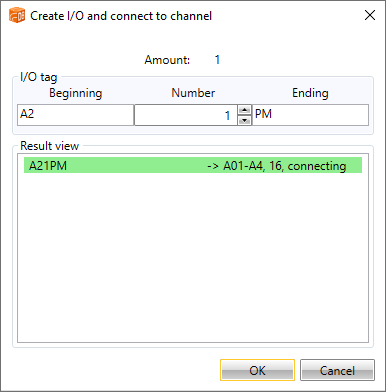This screenshot has height=392, width=386.
Task: Click the 'A01-A4, 16, connecting' text
Action: pos(284,166)
